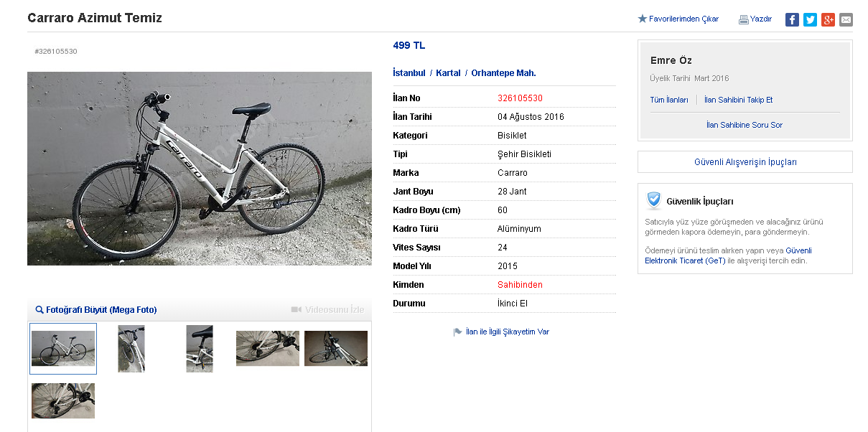Share listing on Google Plus
This screenshot has height=432, width=868.
click(x=828, y=19)
